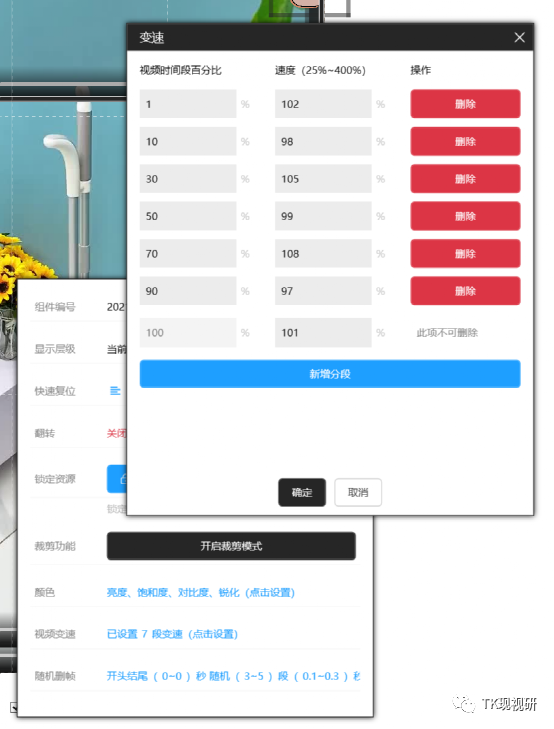Edit the time percentage field showing 50
Image resolution: width=554 pixels, height=729 pixels.
point(188,216)
